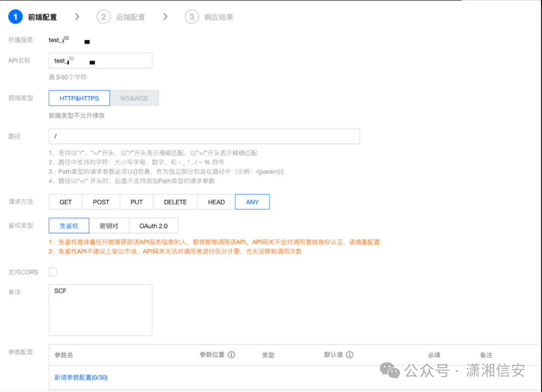Switch frontend type to WS&WSS
The image size is (542, 392).
(x=134, y=98)
